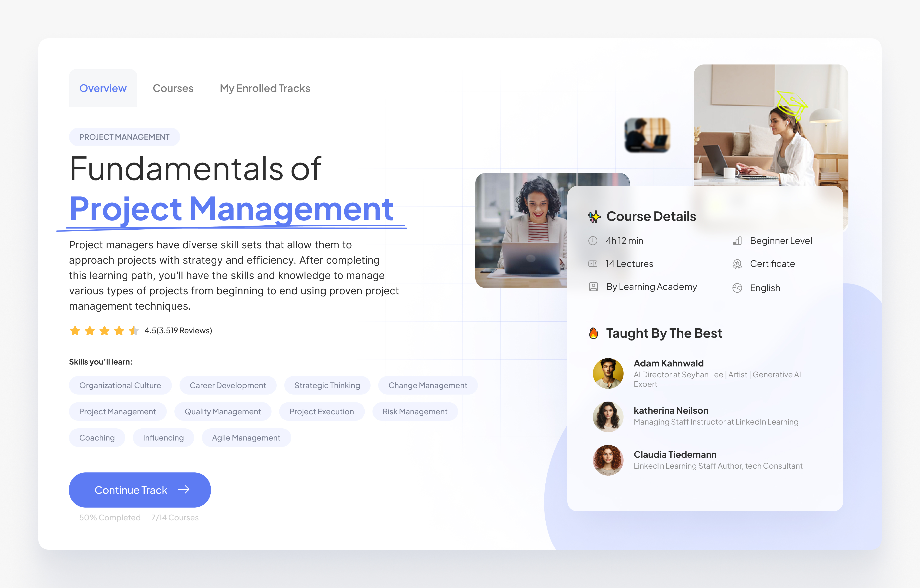
Task: Click katherina Neilson's avatar
Action: click(608, 416)
